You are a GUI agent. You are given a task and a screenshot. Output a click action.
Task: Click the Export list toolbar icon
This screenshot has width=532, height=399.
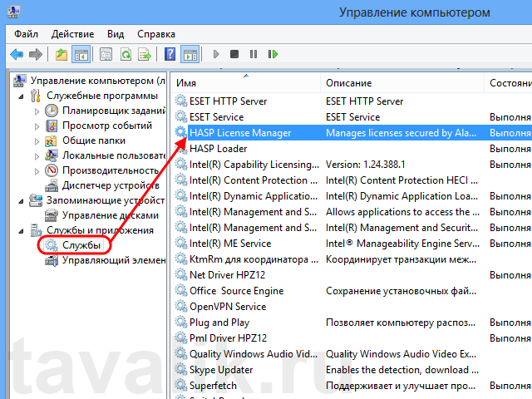tap(145, 55)
